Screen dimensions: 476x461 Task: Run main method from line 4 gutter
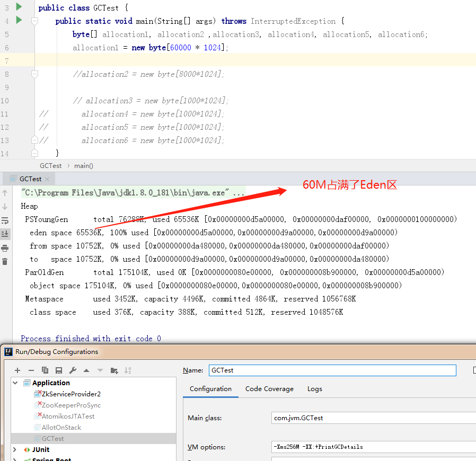point(19,20)
